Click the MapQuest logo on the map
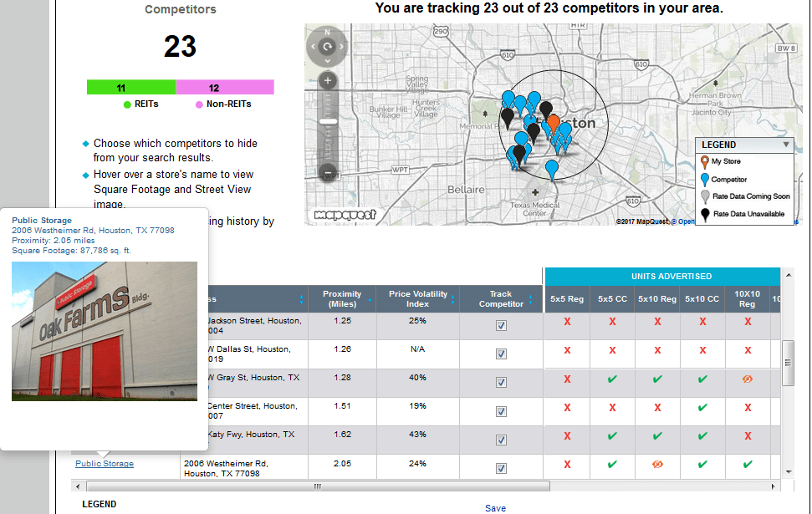This screenshot has width=812, height=514. click(x=345, y=214)
